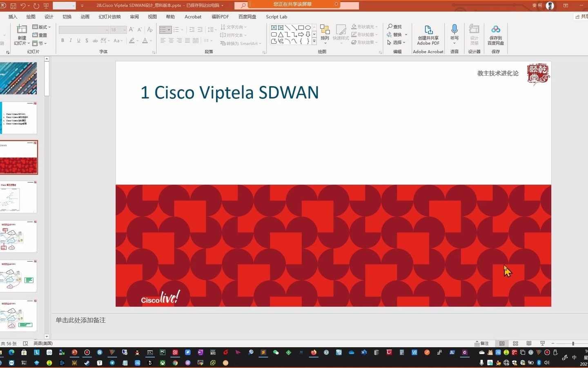The image size is (588, 368).
Task: Click the notes area 单击此处添加备注
Action: point(80,320)
